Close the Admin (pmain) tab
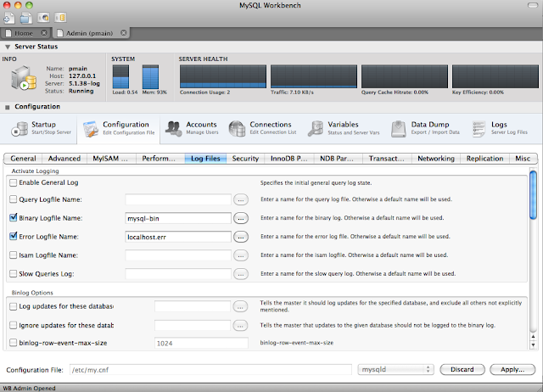 point(124,33)
